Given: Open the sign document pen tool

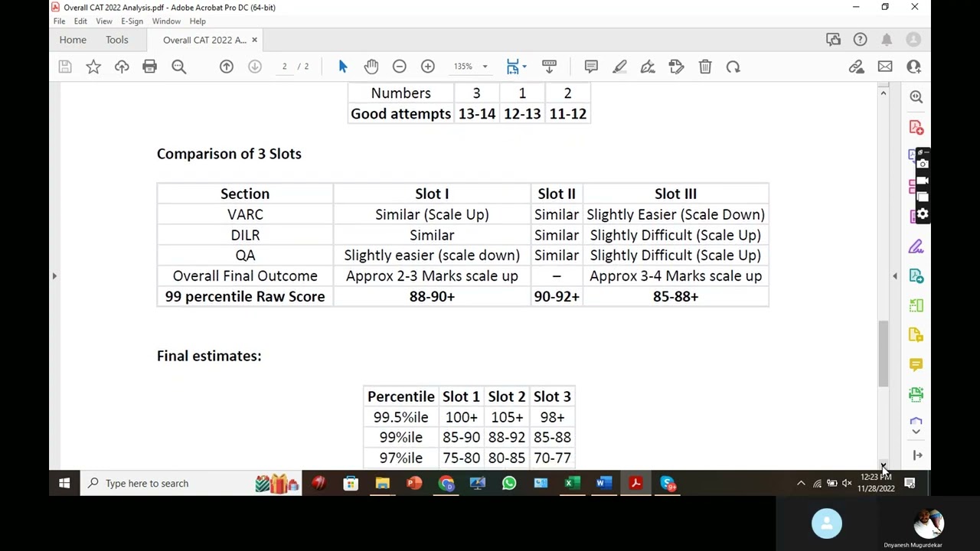Looking at the screenshot, I should (x=648, y=67).
